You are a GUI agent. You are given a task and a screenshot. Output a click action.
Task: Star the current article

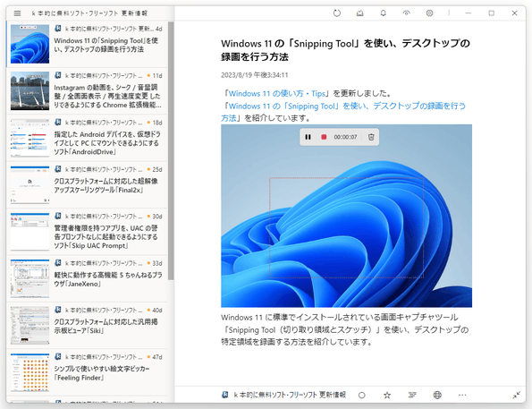(387, 395)
